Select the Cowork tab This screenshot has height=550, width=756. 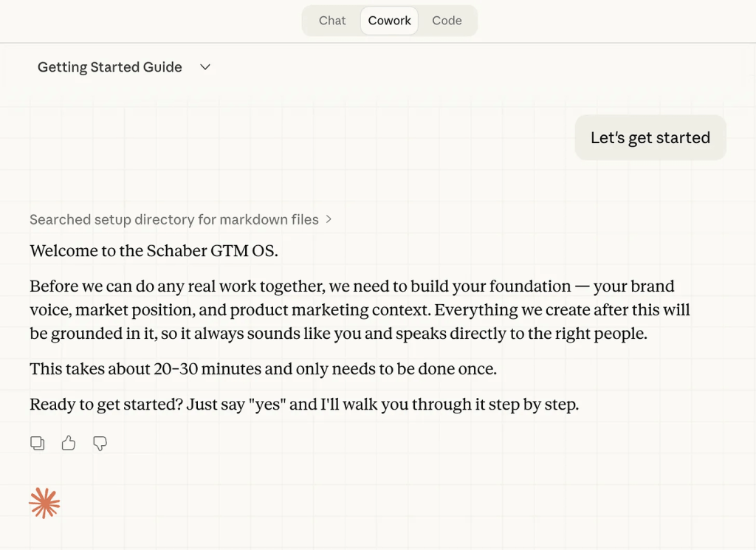pos(389,21)
